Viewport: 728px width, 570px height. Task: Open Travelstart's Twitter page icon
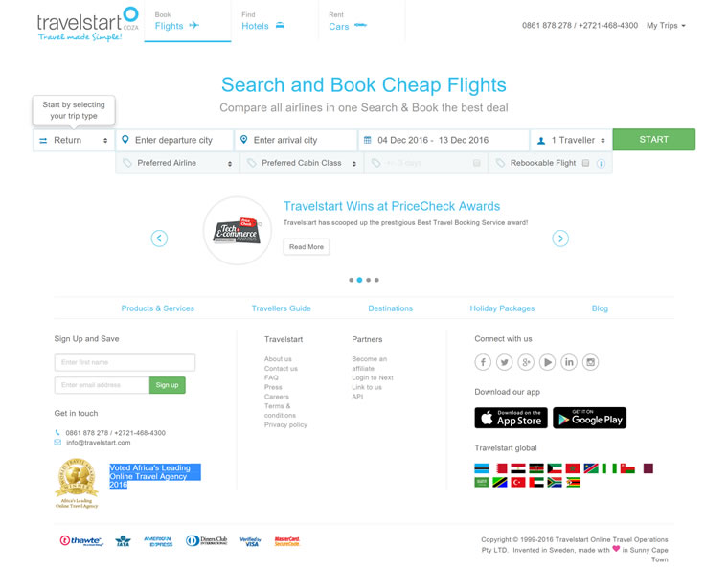coord(504,362)
